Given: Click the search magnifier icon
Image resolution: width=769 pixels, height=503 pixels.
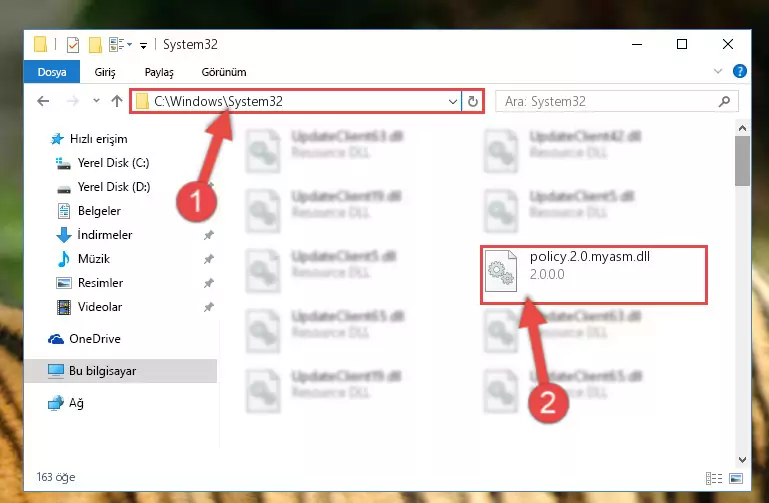Looking at the screenshot, I should [x=724, y=101].
